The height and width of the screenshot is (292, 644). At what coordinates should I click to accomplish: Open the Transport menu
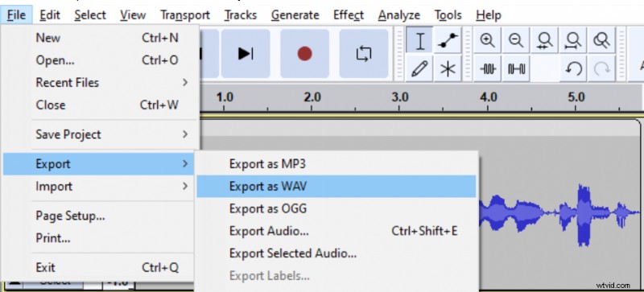coord(185,15)
